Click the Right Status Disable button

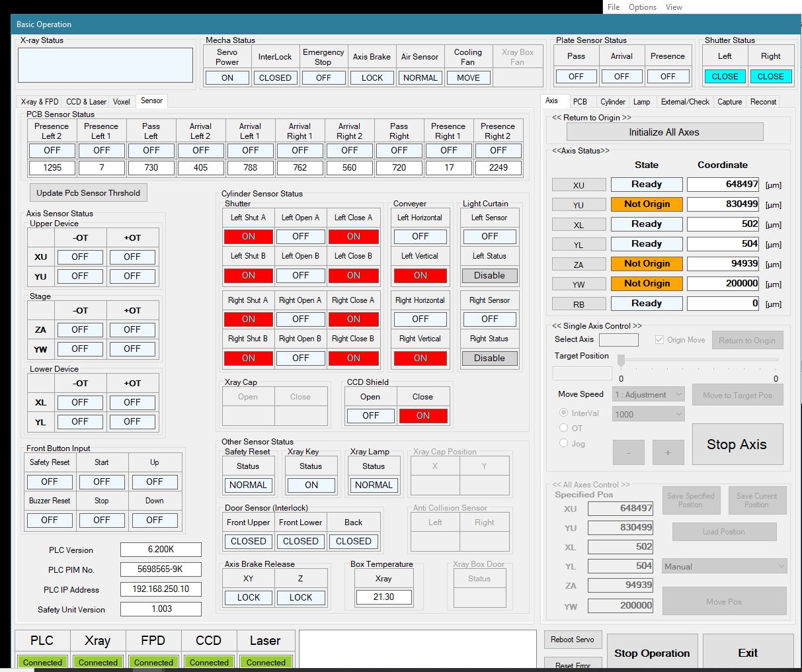pyautogui.click(x=489, y=358)
